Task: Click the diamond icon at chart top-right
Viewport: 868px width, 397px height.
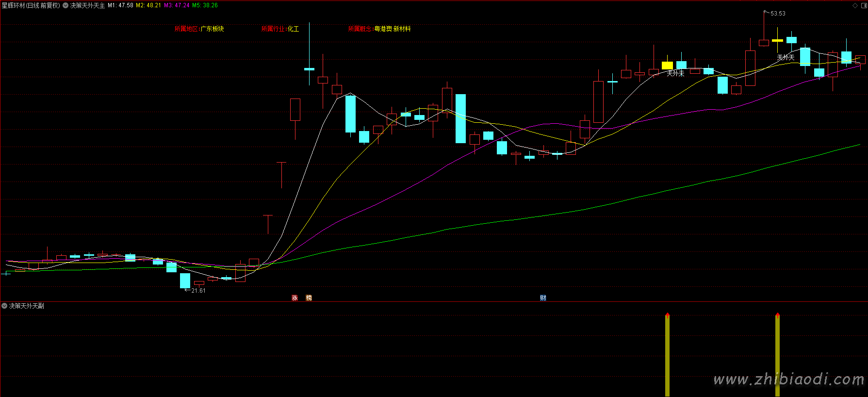Action: (x=855, y=5)
